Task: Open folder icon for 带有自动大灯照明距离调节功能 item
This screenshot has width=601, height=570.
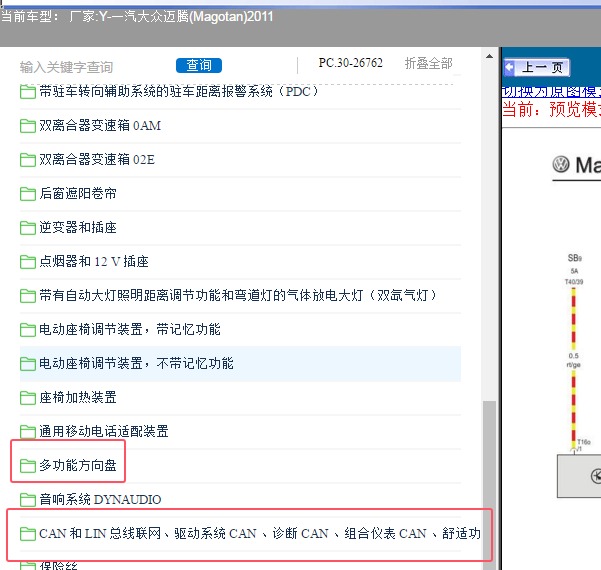Action: point(28,296)
